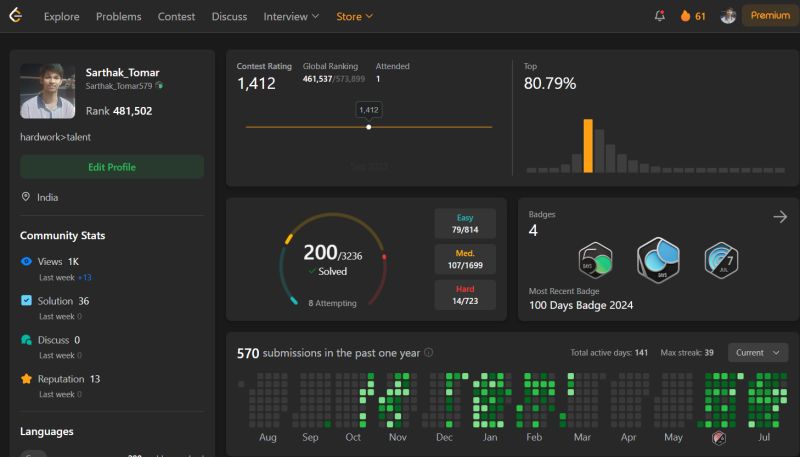
Task: Expand the Store dropdown menu
Action: coord(354,16)
